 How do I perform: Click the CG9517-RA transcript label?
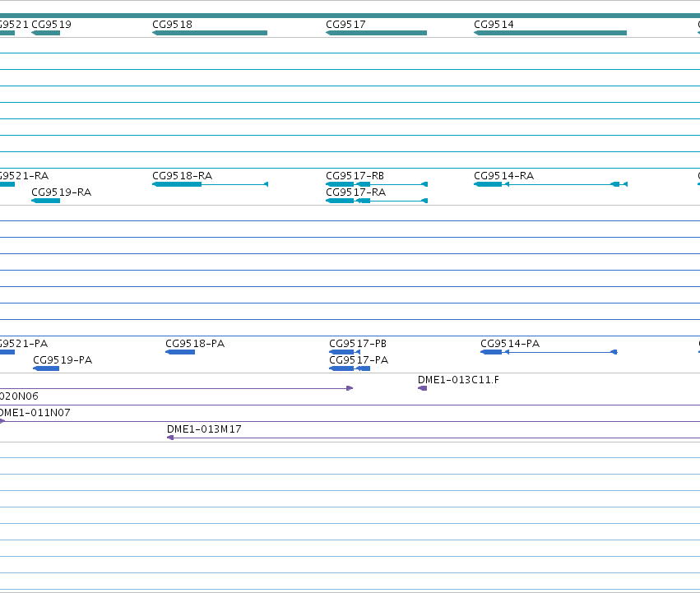356,192
